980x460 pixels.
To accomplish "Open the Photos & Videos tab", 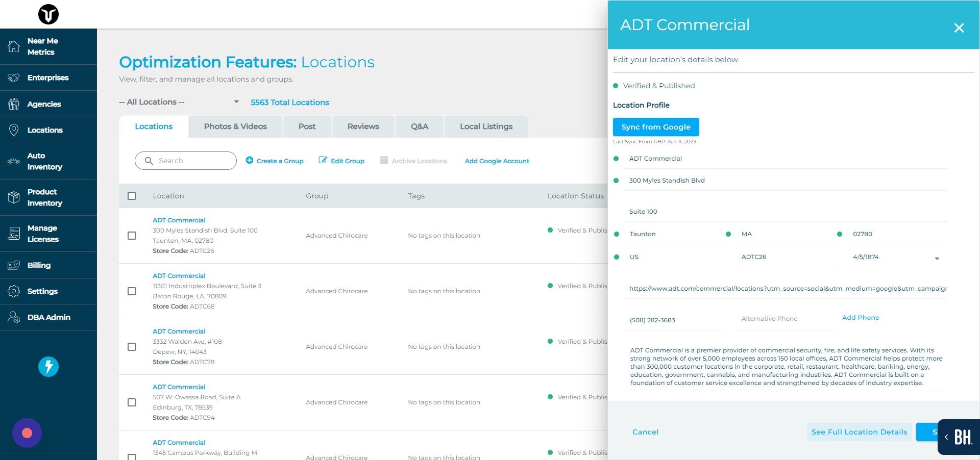I will click(x=235, y=126).
